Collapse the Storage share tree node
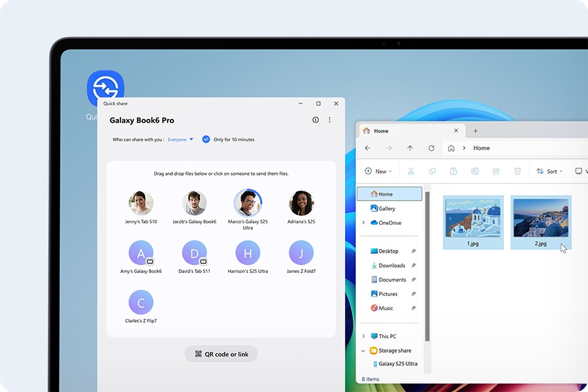The height and width of the screenshot is (392, 588). pos(363,351)
